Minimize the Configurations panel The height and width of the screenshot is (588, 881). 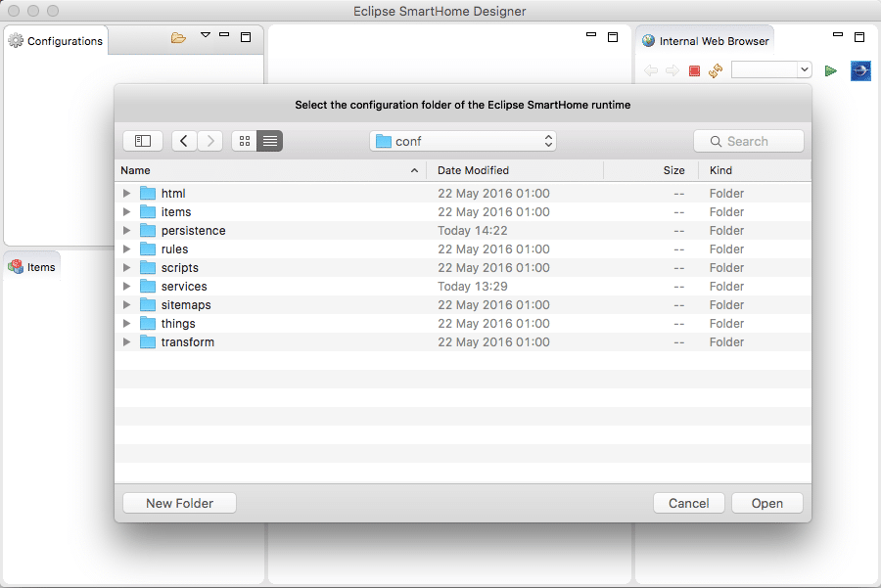[x=224, y=34]
